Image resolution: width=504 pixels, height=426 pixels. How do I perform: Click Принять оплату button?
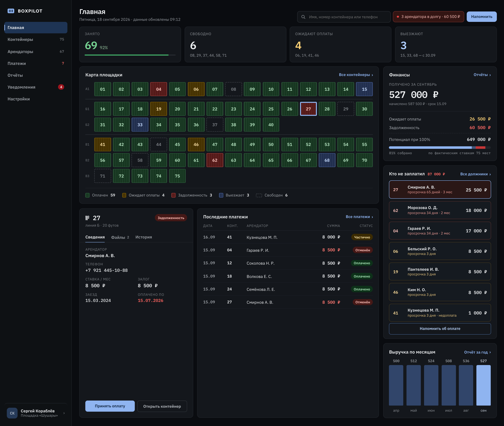(x=110, y=406)
